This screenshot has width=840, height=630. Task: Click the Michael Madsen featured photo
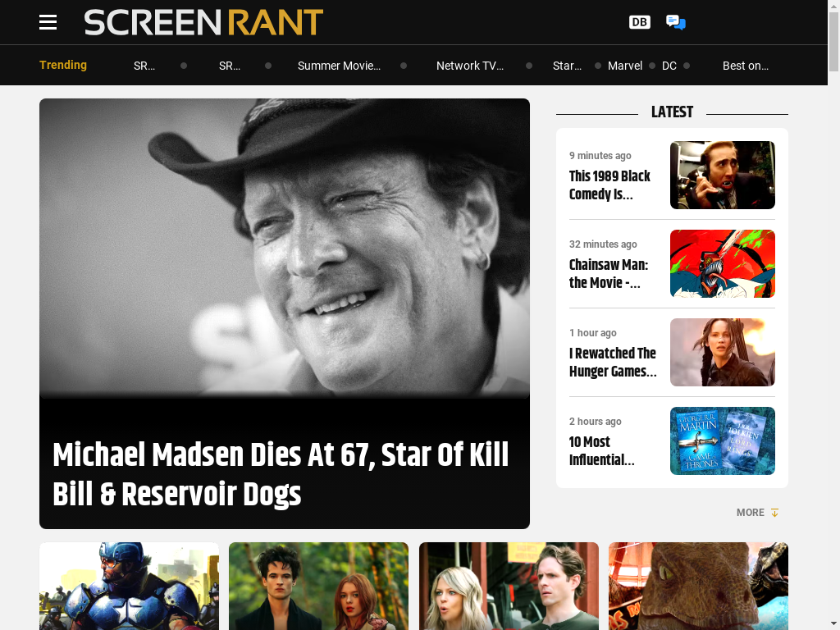(x=285, y=248)
